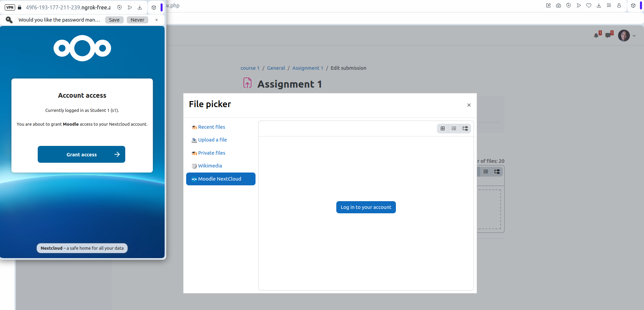Click the 'Account access' heading text
644x310 pixels.
pyautogui.click(x=82, y=95)
